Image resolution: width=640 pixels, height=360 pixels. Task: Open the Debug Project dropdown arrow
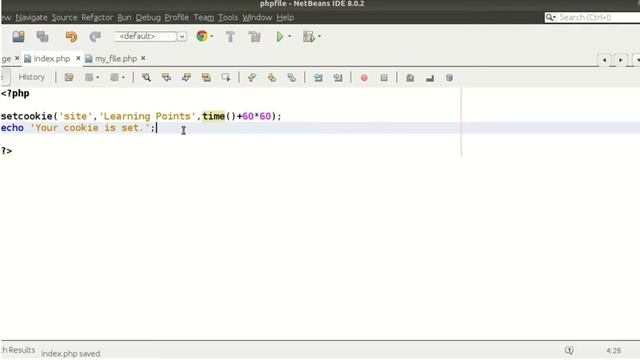pyautogui.click(x=320, y=36)
